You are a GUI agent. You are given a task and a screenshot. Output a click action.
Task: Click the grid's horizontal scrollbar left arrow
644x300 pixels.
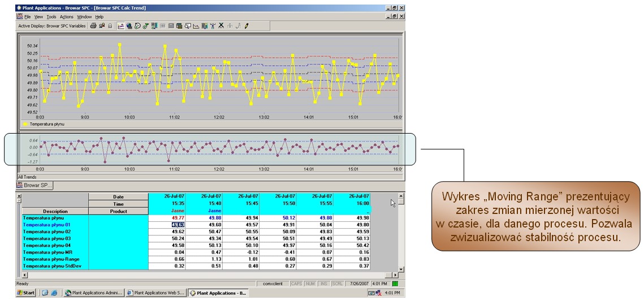25,275
